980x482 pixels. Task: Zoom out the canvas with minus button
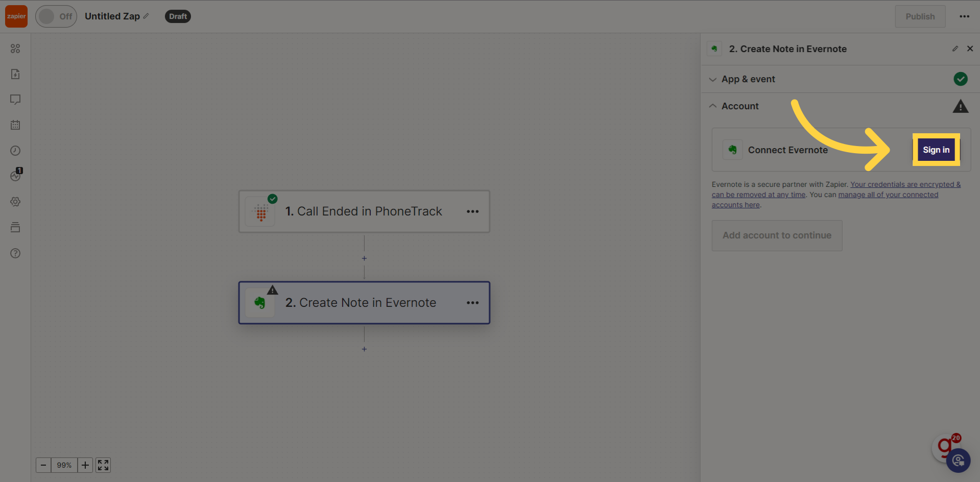point(43,465)
